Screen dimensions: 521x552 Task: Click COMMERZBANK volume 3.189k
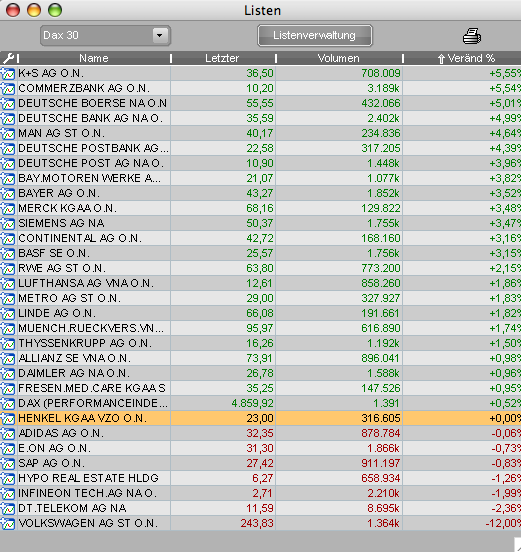383,88
